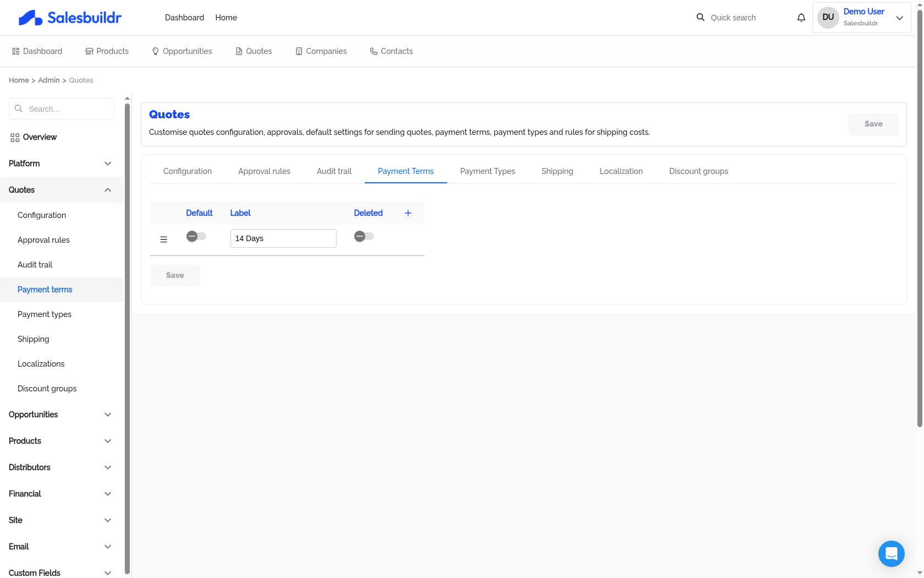Image resolution: width=924 pixels, height=578 pixels.
Task: Go to Home in the top header
Action: click(226, 18)
